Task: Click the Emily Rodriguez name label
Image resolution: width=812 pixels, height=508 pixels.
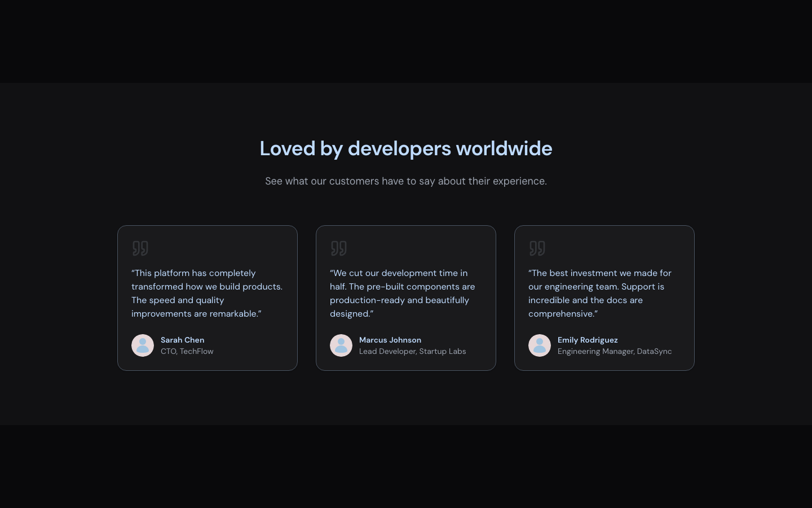Action: pos(588,340)
